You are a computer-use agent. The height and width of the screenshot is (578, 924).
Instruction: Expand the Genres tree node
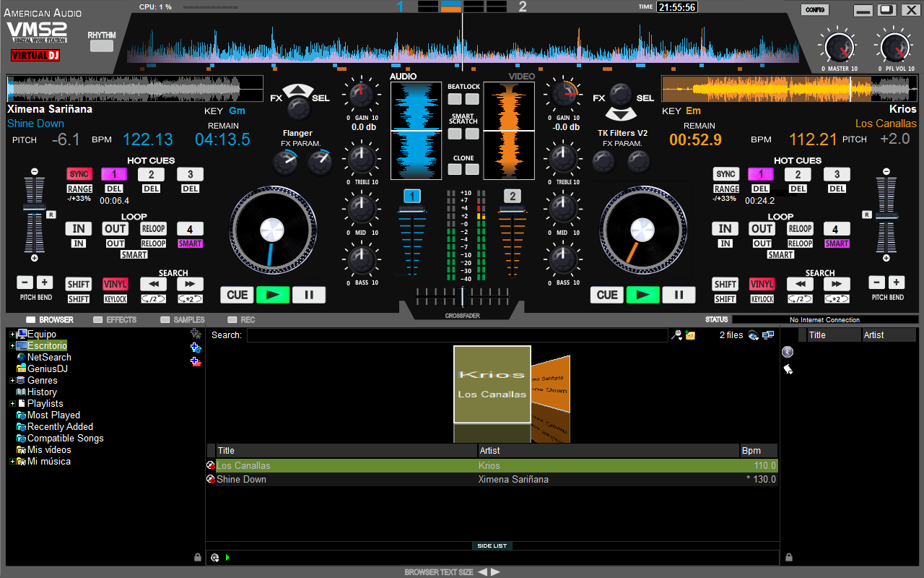click(x=12, y=381)
